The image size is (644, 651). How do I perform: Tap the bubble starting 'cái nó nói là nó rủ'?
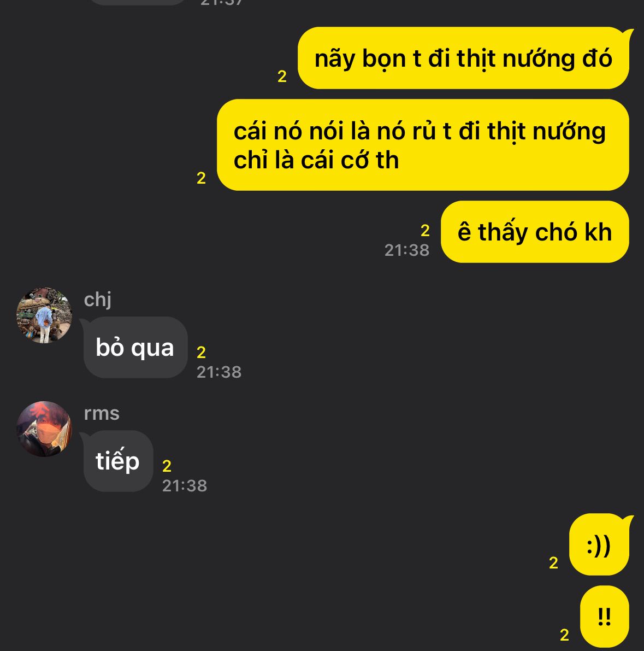pyautogui.click(x=423, y=145)
